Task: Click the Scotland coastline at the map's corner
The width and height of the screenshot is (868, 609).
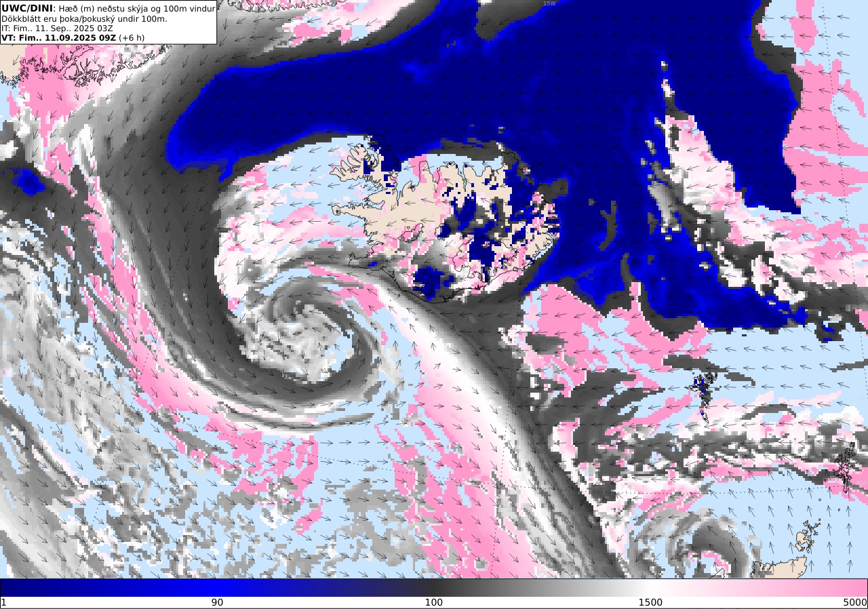Action: [780, 567]
